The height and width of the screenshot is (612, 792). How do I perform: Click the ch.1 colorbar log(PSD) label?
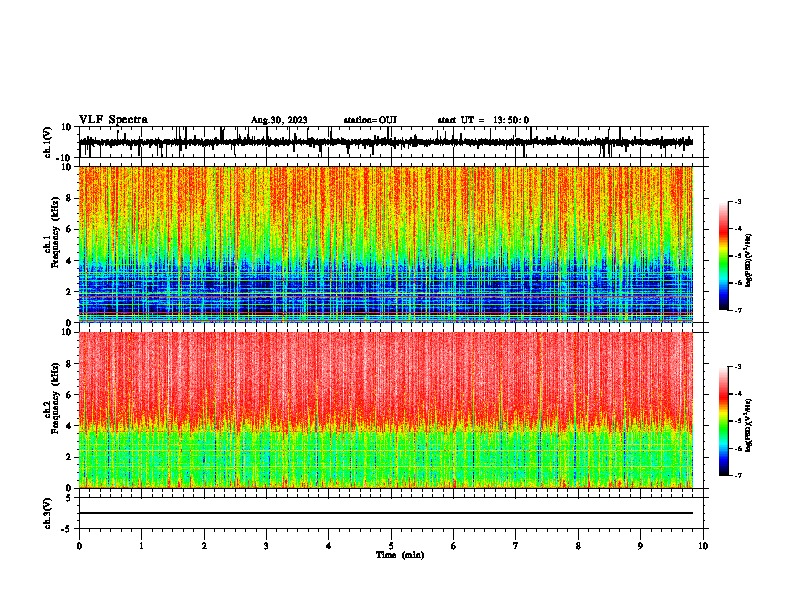[749, 261]
